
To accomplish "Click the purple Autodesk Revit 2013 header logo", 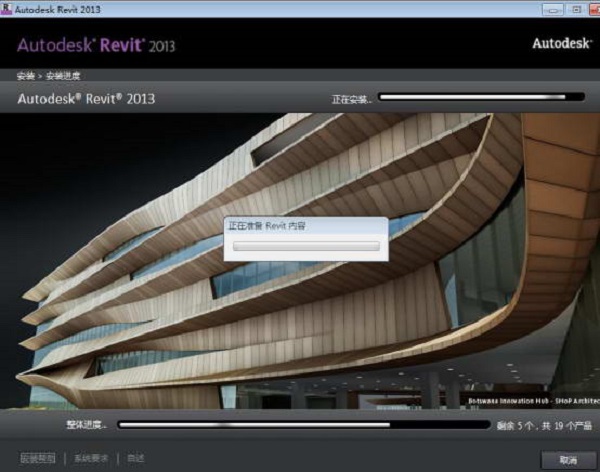I will 96,45.
